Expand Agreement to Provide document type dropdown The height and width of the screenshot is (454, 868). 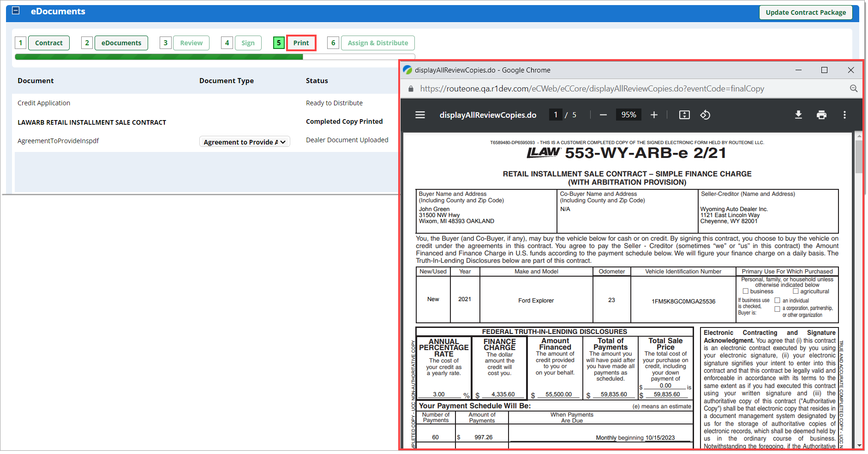[245, 142]
